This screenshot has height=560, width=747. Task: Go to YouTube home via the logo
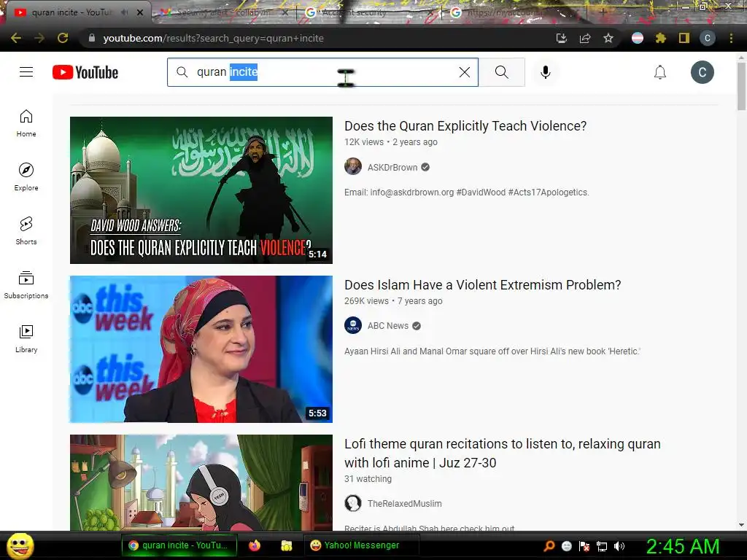(85, 72)
